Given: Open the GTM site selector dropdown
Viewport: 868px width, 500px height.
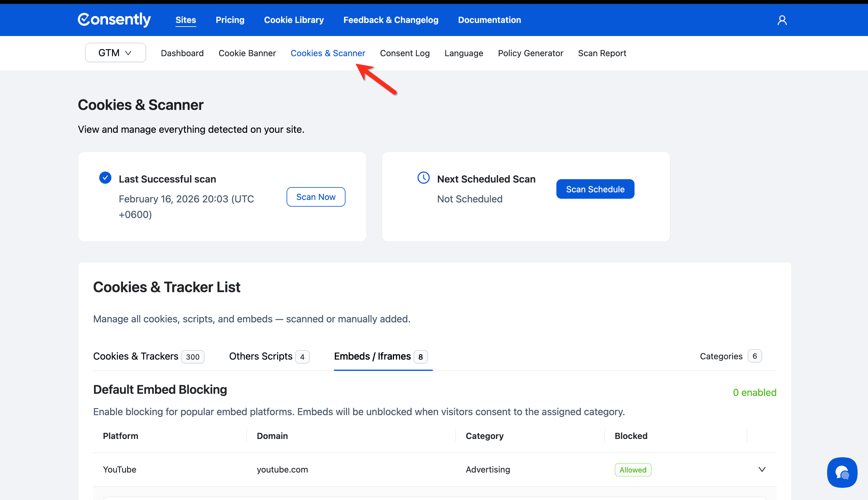Looking at the screenshot, I should click(115, 53).
